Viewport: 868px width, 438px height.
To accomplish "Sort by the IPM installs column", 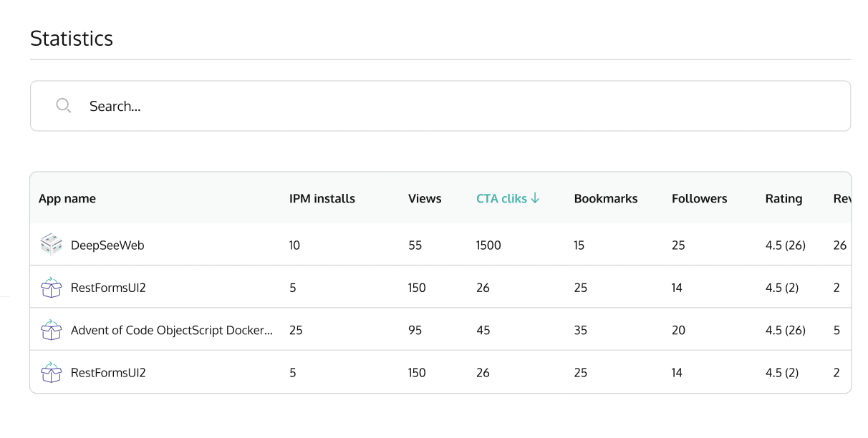I will pyautogui.click(x=322, y=199).
